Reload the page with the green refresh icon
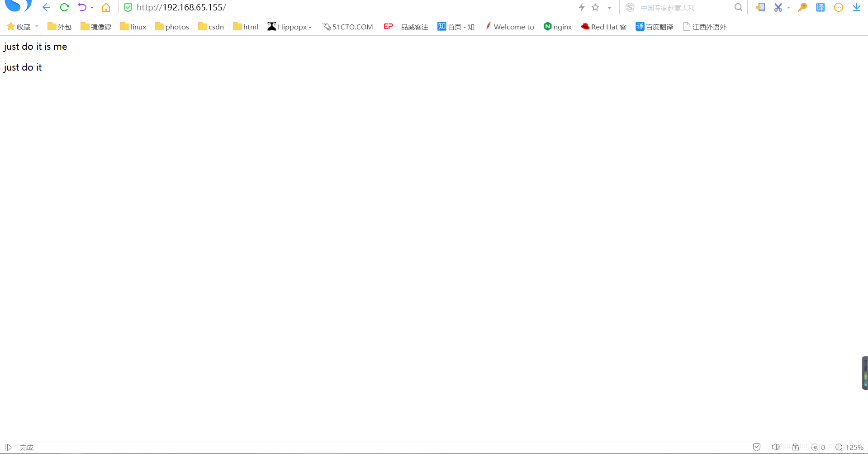The image size is (868, 454). [x=64, y=7]
